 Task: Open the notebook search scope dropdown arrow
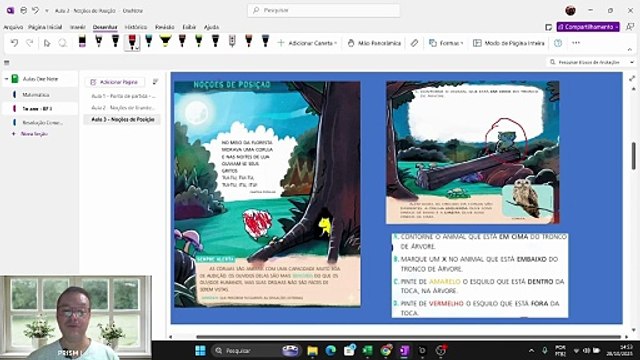pos(632,62)
